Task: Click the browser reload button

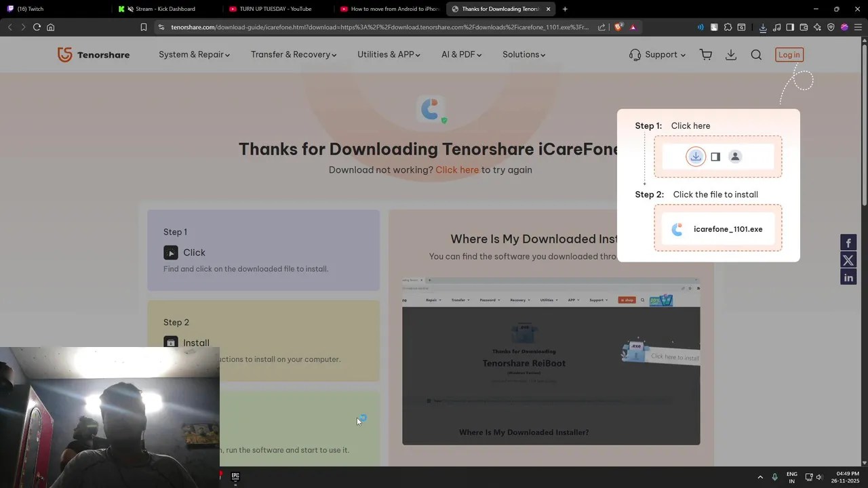Action: pyautogui.click(x=37, y=27)
